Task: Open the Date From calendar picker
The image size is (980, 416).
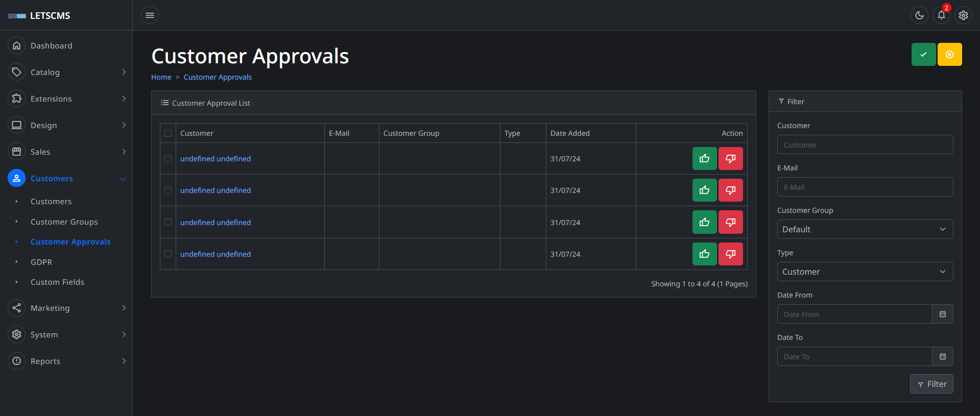Action: (942, 314)
